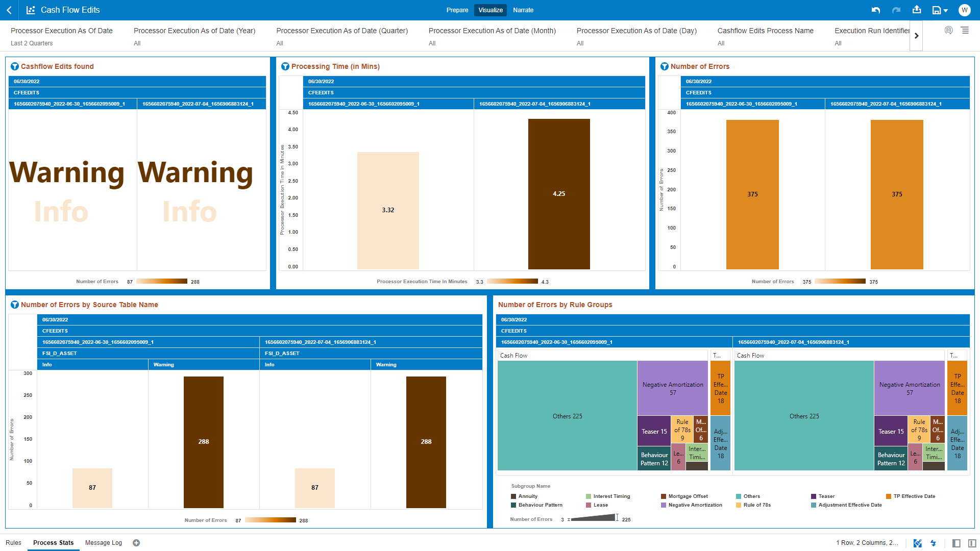Click the export share icon

point(917,10)
